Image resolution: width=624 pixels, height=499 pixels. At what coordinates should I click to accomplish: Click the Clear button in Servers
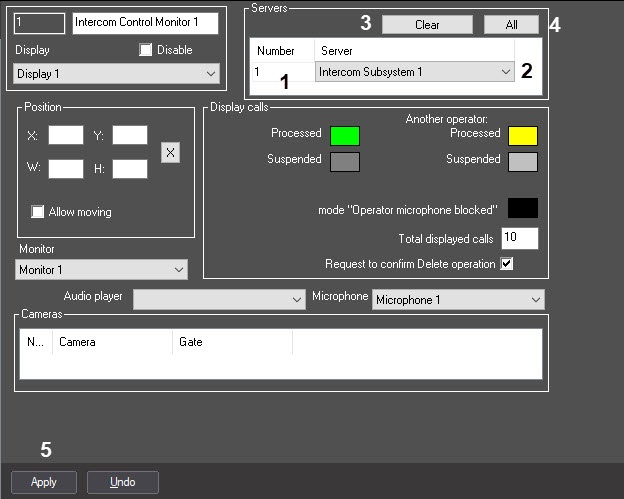(x=427, y=25)
